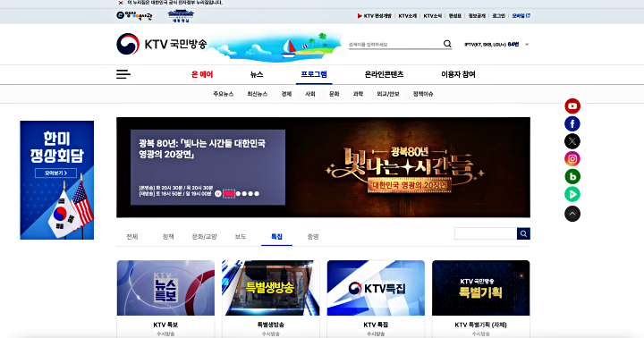This screenshot has width=644, height=338.
Task: Open the 온 에어 menu
Action: click(202, 74)
